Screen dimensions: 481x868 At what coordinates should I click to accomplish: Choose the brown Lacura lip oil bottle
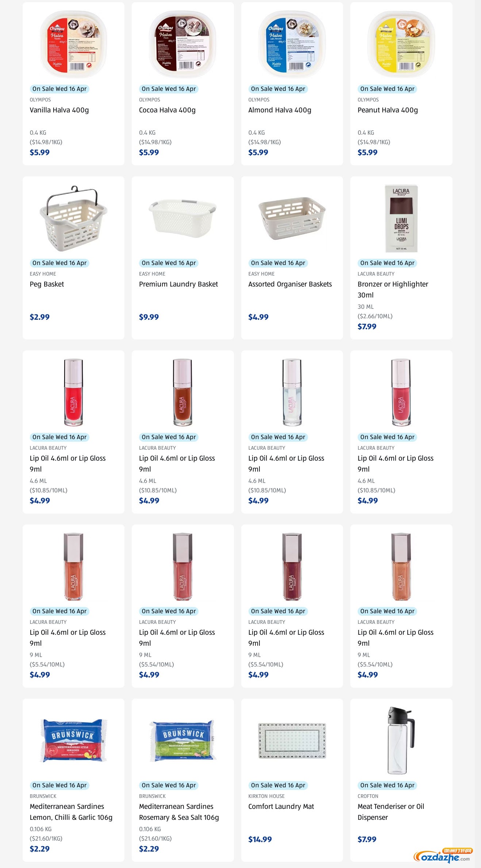[182, 392]
